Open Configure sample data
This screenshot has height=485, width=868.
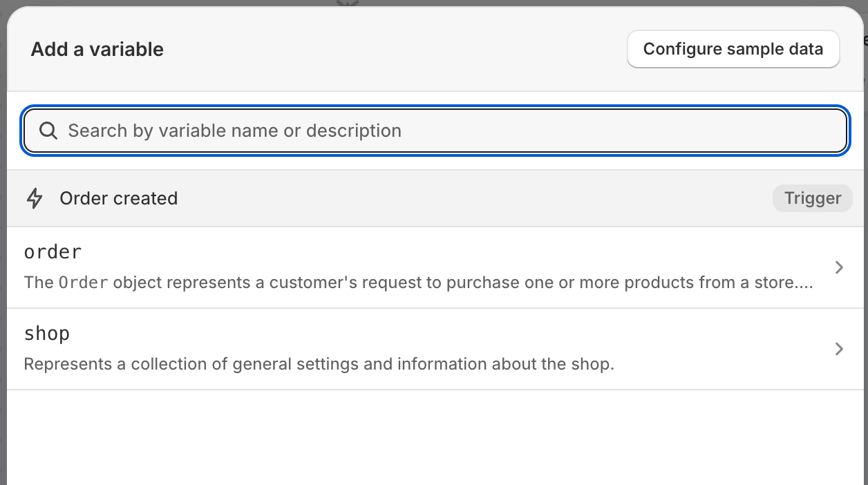(x=733, y=49)
